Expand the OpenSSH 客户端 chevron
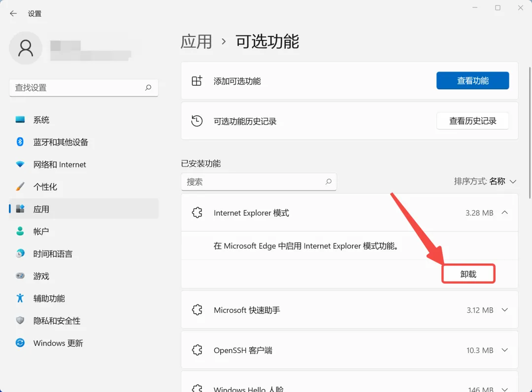Viewport: 532px width, 392px height. (505, 350)
